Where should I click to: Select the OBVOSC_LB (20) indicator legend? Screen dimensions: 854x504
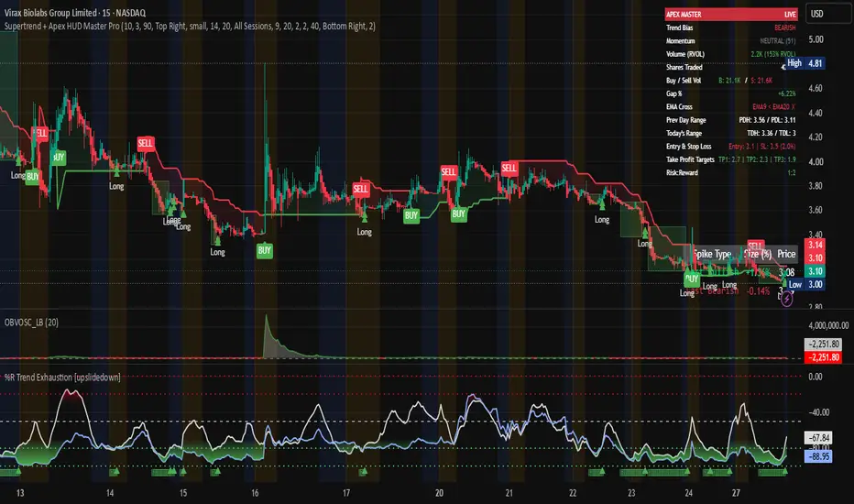pyautogui.click(x=31, y=322)
